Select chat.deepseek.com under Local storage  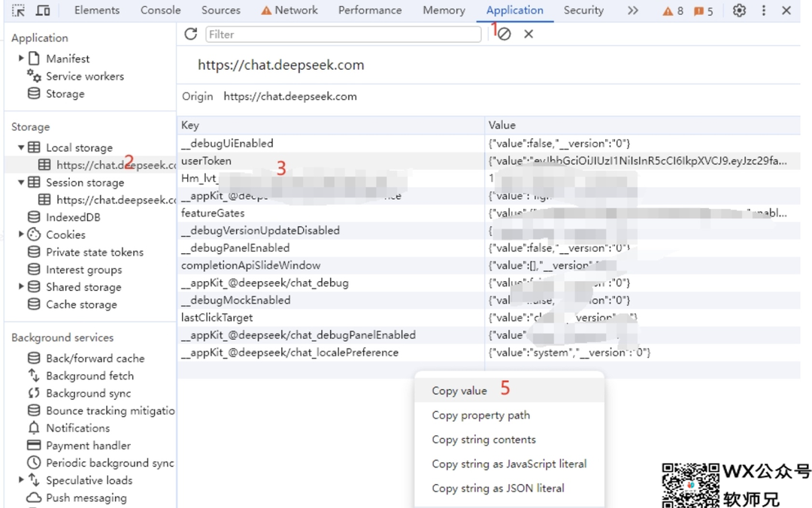pos(116,165)
